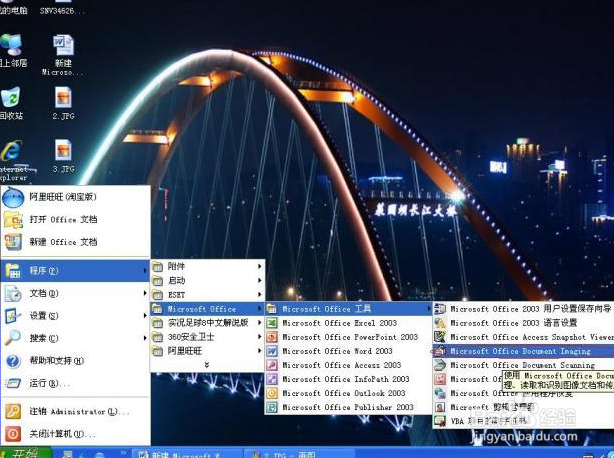Click 关闭计算机(U) shut down entry
The height and width of the screenshot is (458, 614).
pos(76,434)
